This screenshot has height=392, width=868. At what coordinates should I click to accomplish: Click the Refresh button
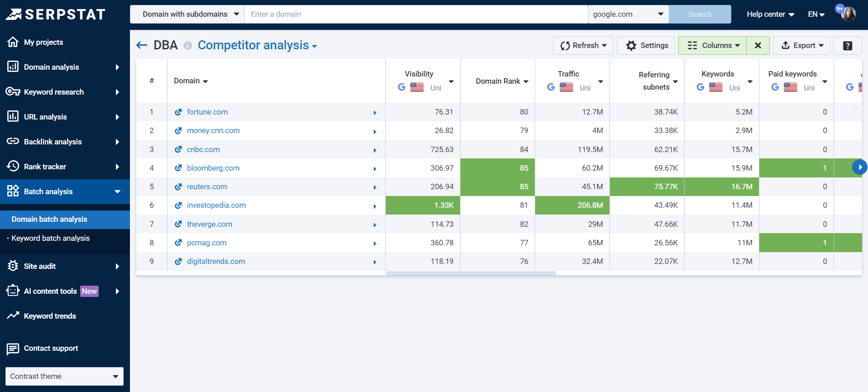pos(583,46)
